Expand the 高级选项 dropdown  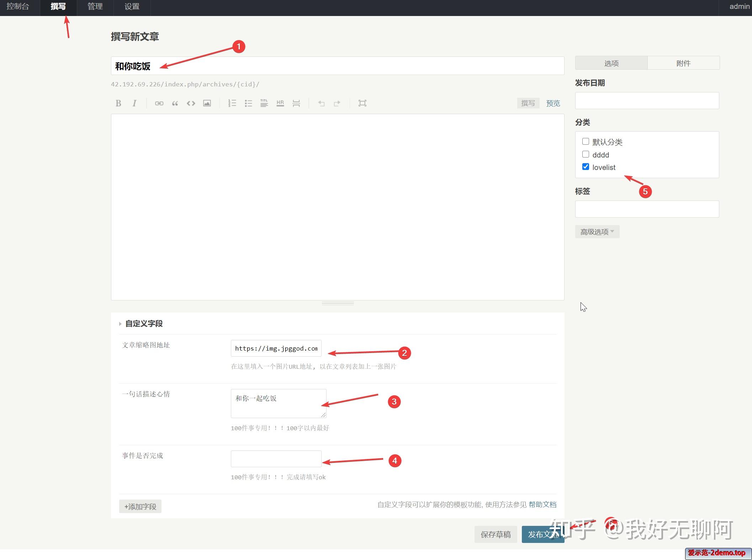[x=597, y=232]
